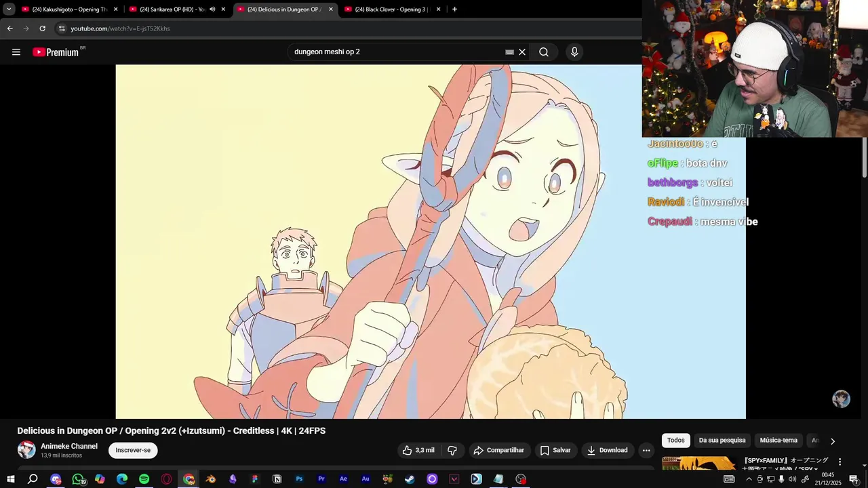
Task: Open the on-screen keyboard icon in search box
Action: [510, 52]
